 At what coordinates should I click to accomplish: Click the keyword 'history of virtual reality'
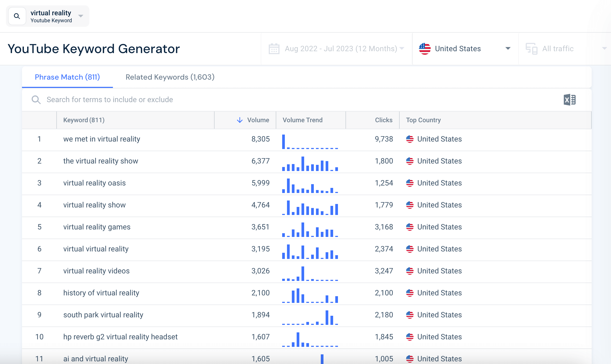101,293
